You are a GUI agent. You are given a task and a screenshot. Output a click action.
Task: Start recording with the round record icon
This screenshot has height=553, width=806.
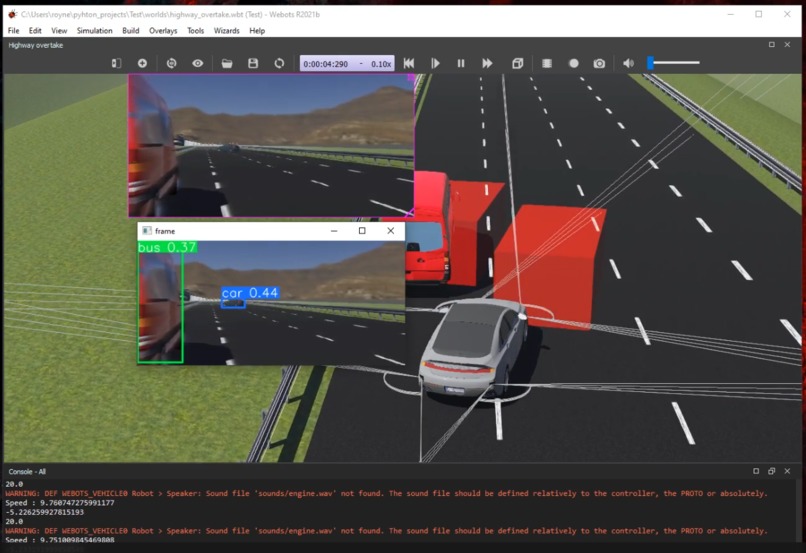pos(574,63)
